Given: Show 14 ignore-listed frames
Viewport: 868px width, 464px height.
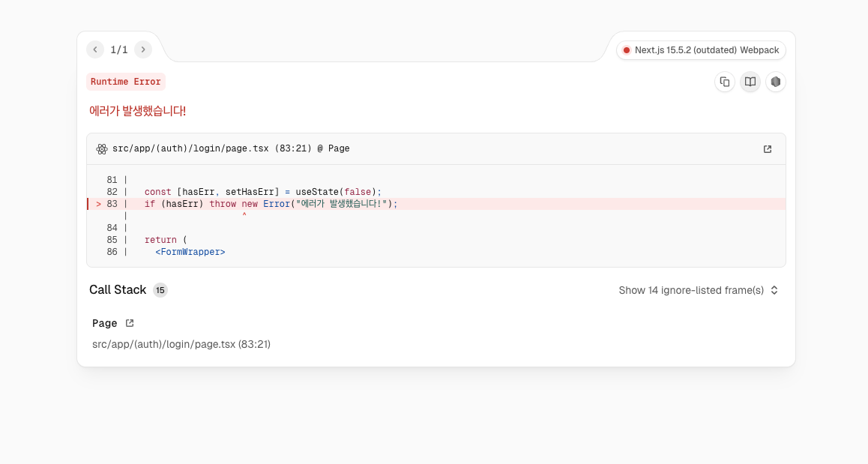Looking at the screenshot, I should [690, 290].
